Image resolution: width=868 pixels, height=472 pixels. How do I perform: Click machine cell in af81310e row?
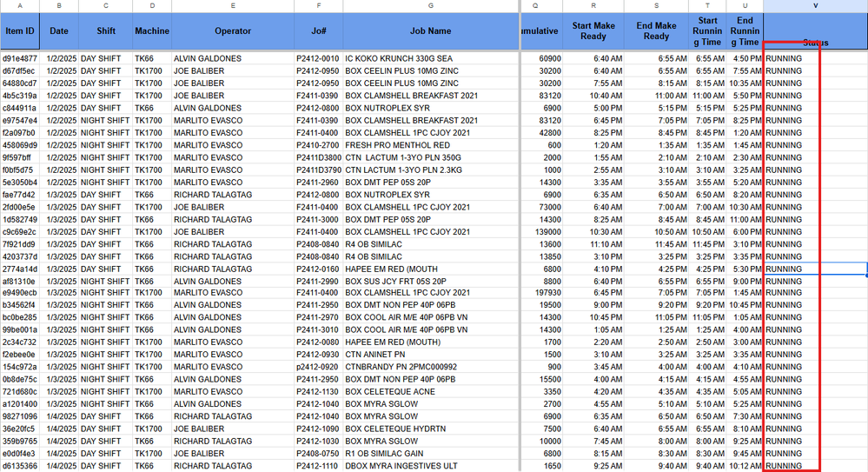(152, 282)
